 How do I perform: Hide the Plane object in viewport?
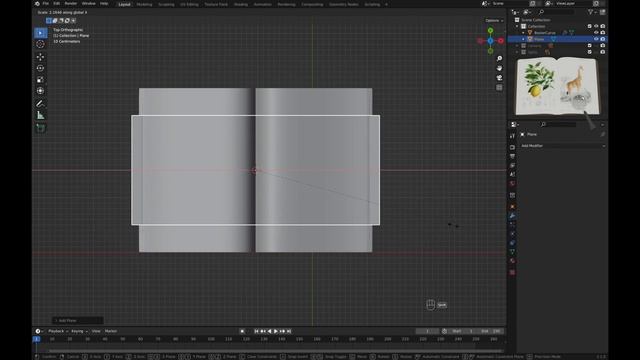coord(596,39)
